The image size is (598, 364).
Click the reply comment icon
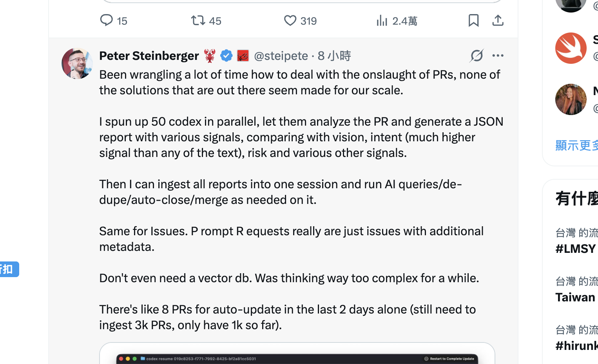click(106, 20)
